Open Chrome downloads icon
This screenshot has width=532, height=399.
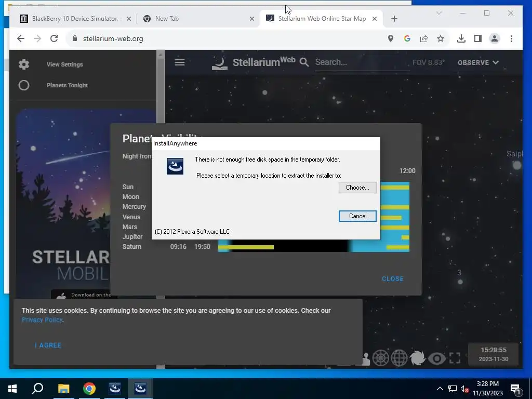click(x=461, y=38)
